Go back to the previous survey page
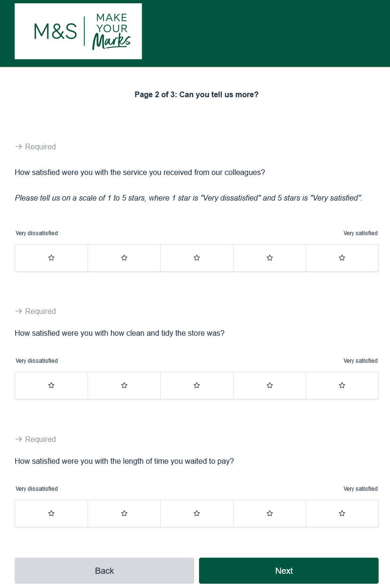This screenshot has width=390, height=588. pos(104,570)
